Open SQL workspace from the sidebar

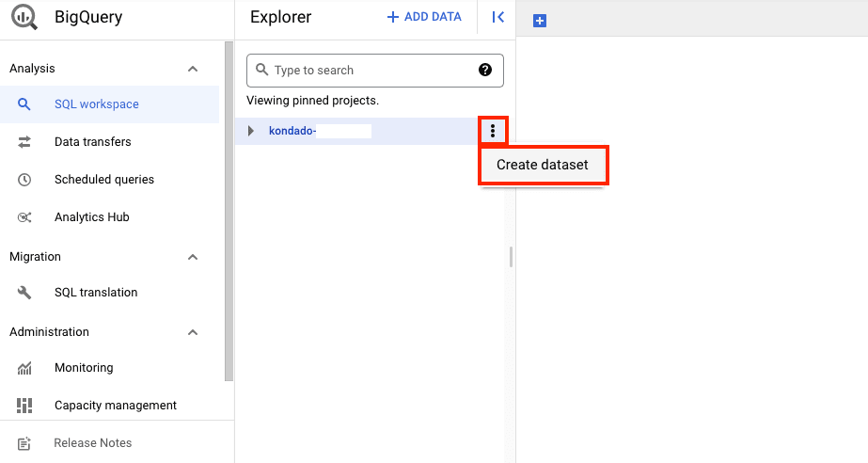[96, 104]
